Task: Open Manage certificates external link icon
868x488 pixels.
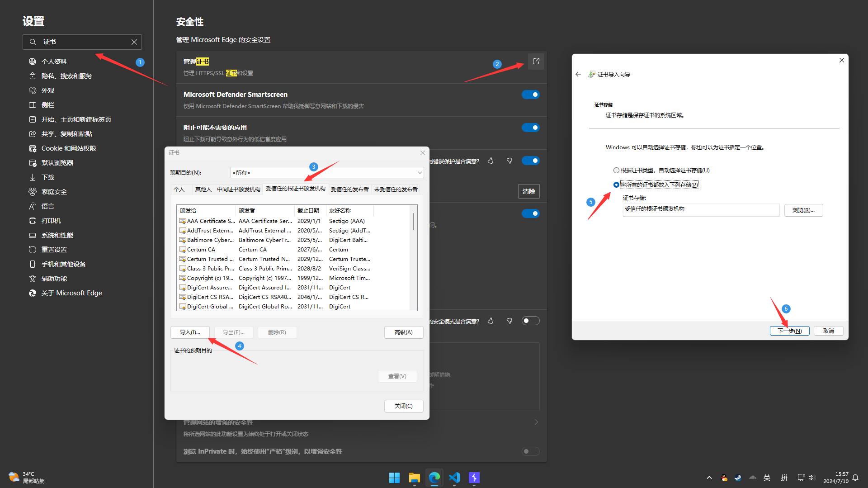Action: point(536,62)
